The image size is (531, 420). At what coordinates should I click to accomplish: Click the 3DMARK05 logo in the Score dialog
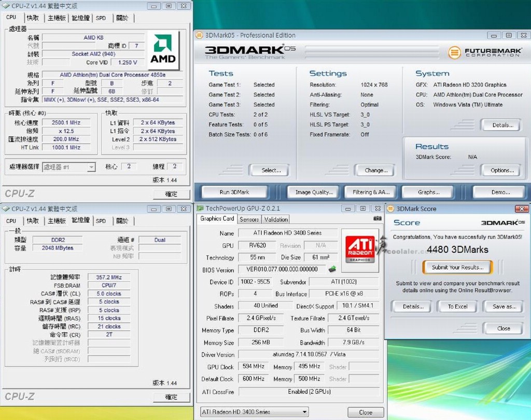pyautogui.click(x=503, y=222)
